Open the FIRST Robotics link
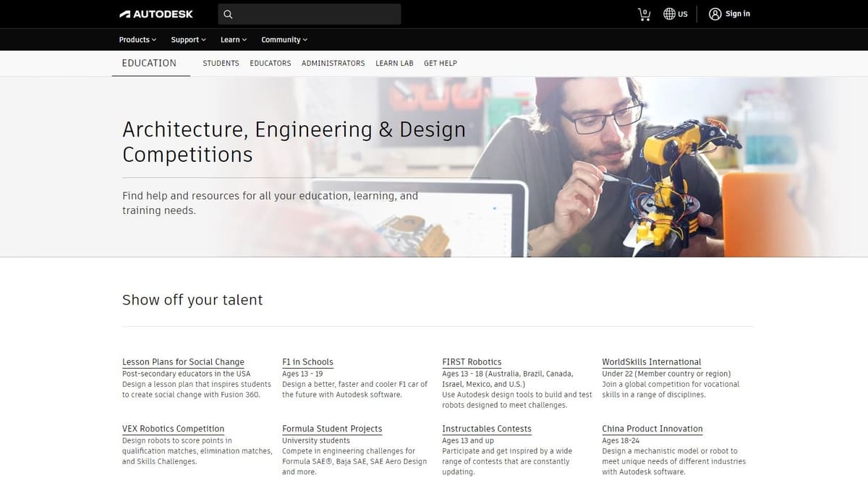Viewport: 868px width, 488px height. pyautogui.click(x=472, y=362)
